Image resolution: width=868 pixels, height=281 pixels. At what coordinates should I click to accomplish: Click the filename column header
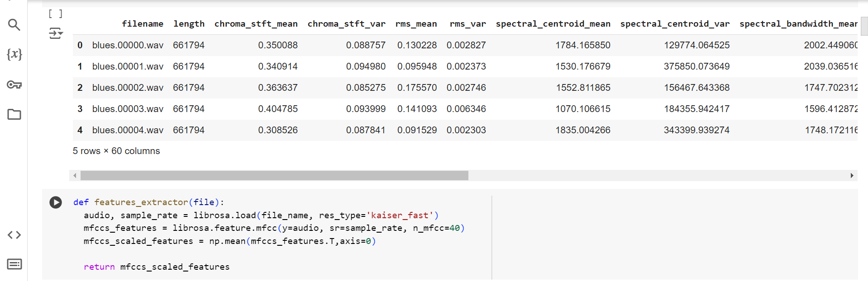142,24
